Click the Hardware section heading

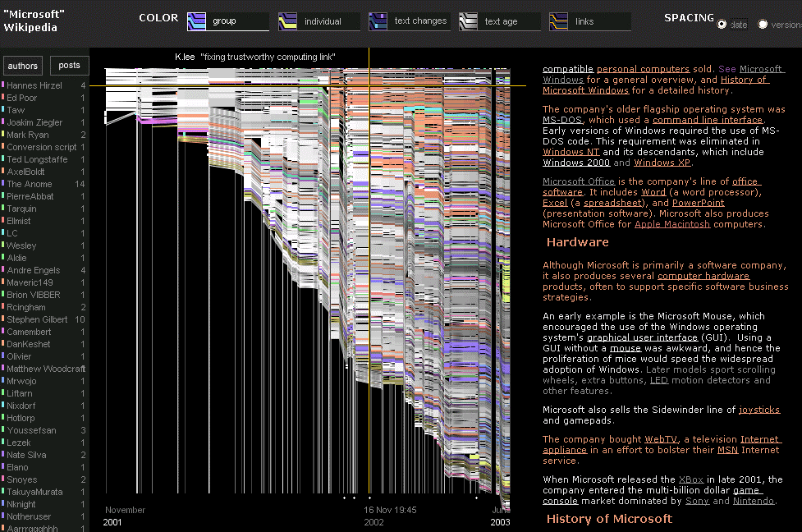(x=577, y=242)
